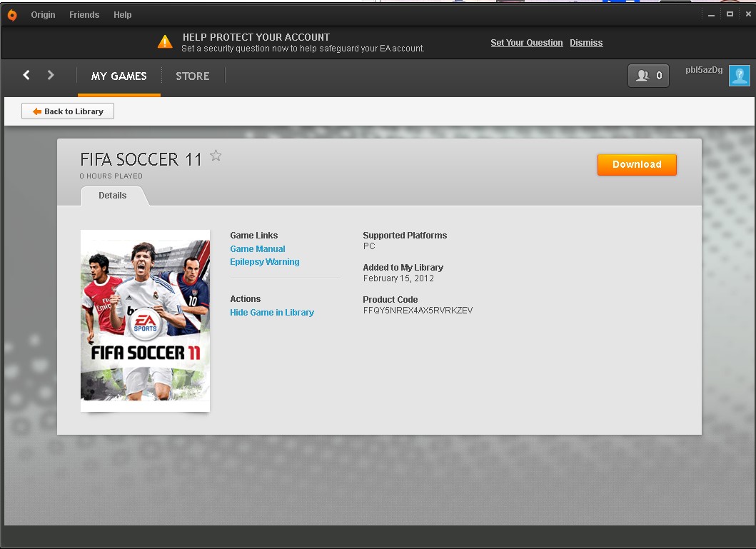Minimize the Origin window

711,14
